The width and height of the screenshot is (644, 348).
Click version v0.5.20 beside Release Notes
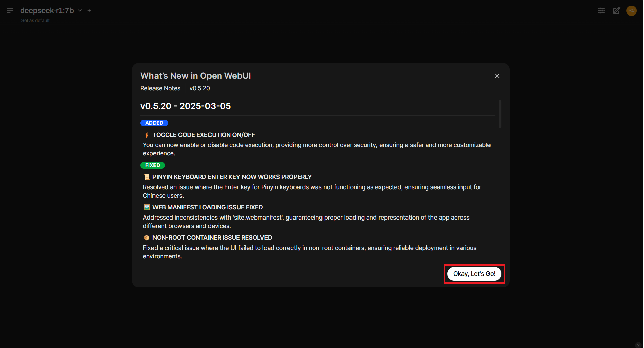[200, 88]
